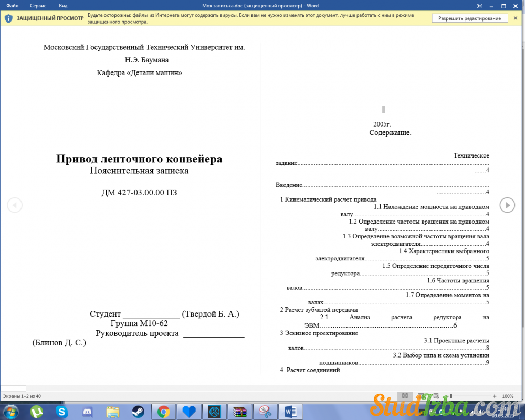Open WinRAR from the taskbar
Viewport: 525px width, 420px height.
point(239,412)
